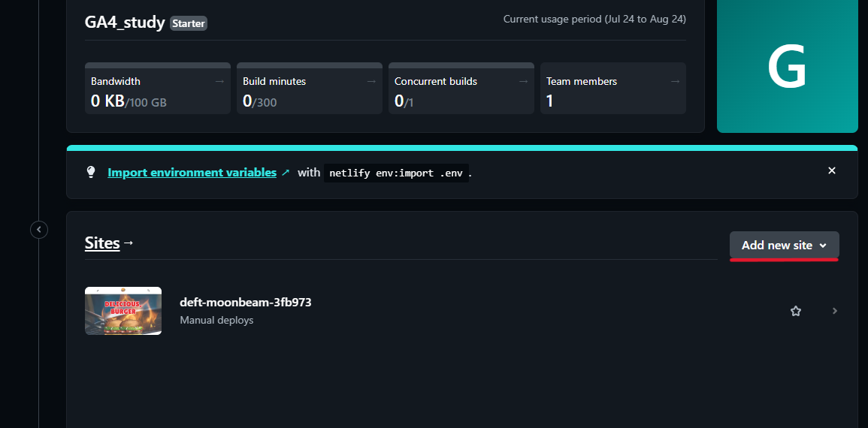Click the lightbulb tip icon
Viewport: 868px width, 428px height.
[x=92, y=172]
